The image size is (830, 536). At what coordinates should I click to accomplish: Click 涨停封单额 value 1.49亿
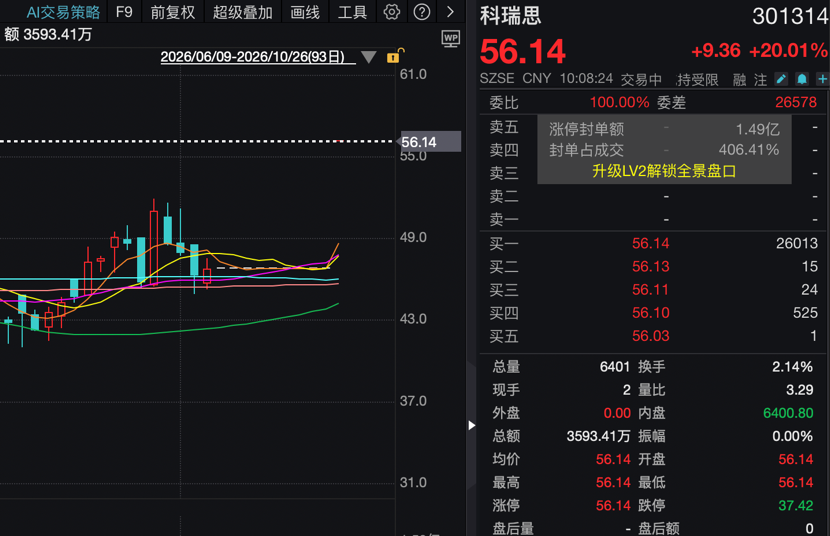pos(757,129)
